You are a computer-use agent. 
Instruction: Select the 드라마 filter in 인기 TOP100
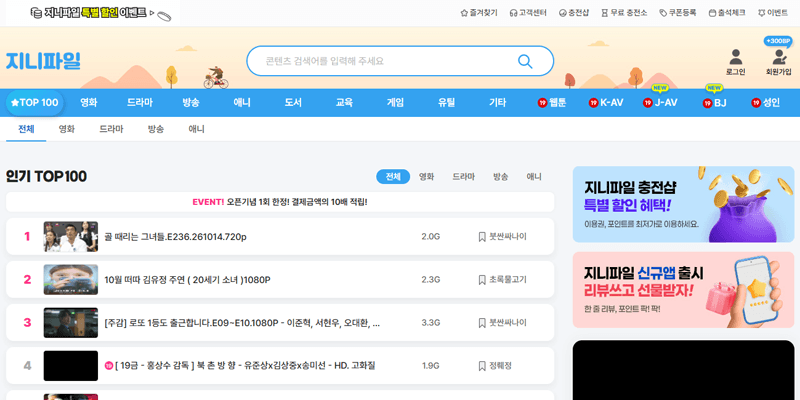(463, 177)
